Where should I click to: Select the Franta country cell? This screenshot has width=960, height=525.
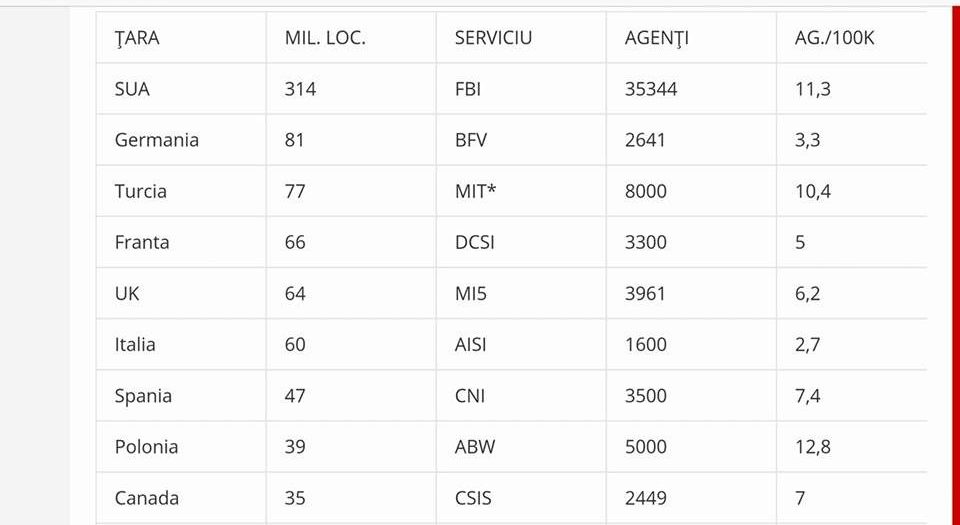pyautogui.click(x=142, y=242)
